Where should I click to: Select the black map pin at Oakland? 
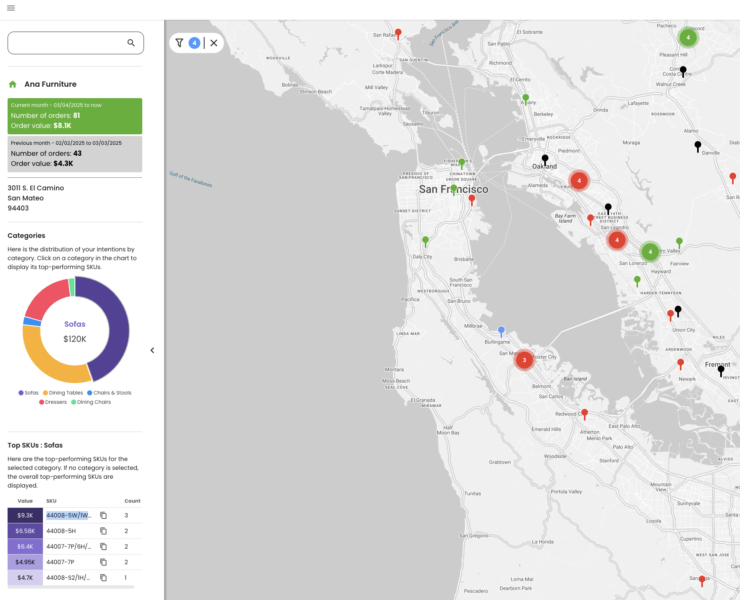pyautogui.click(x=545, y=159)
